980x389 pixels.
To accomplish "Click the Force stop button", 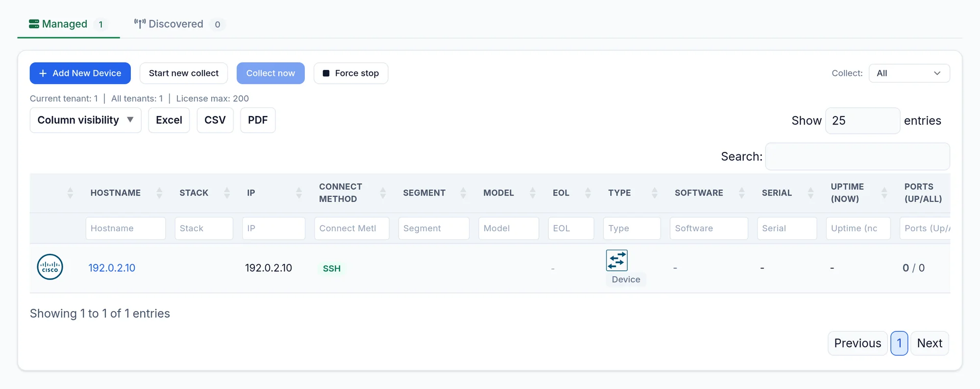I will (351, 73).
